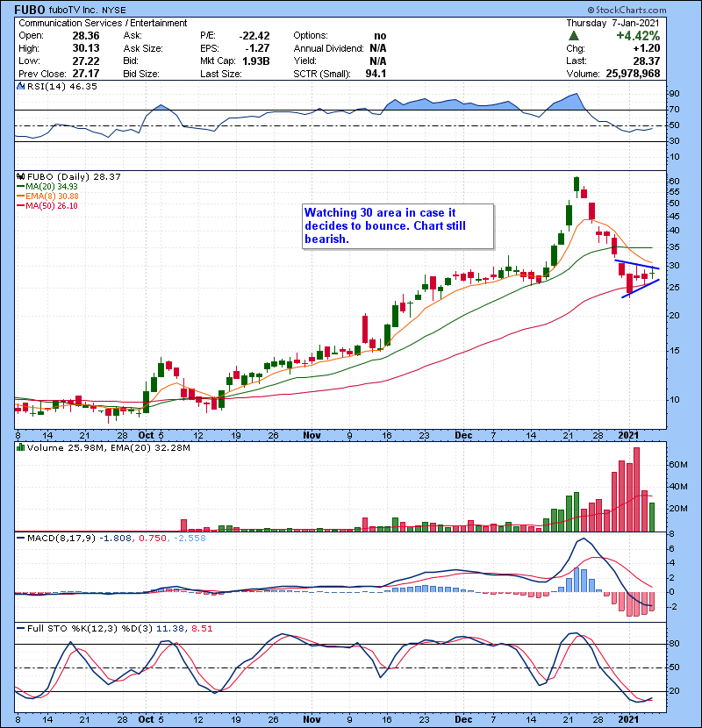Click the Last Size: label
Viewport: 702px width, 728px height.
[220, 74]
